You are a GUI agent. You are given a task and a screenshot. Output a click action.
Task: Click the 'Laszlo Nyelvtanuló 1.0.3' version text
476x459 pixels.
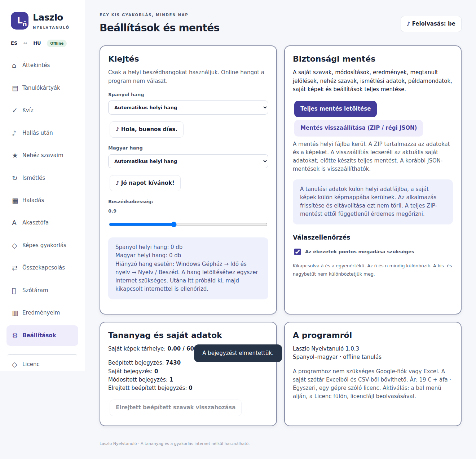coord(326,349)
